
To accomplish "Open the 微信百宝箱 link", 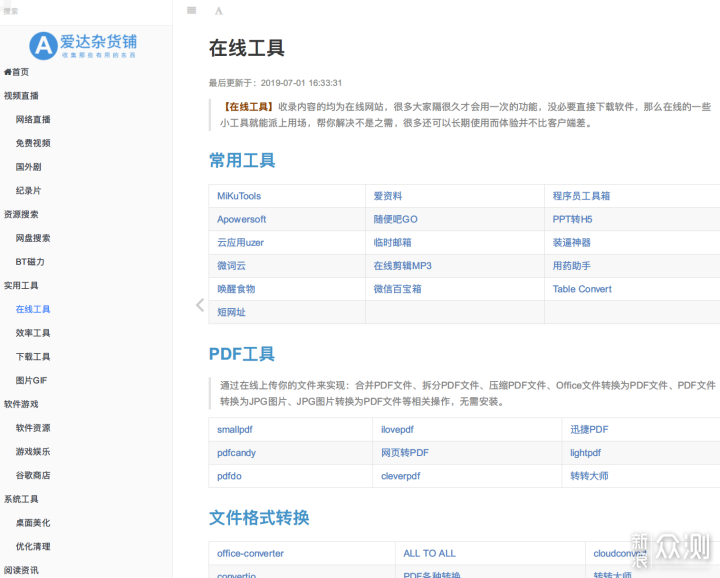I will pyautogui.click(x=397, y=289).
